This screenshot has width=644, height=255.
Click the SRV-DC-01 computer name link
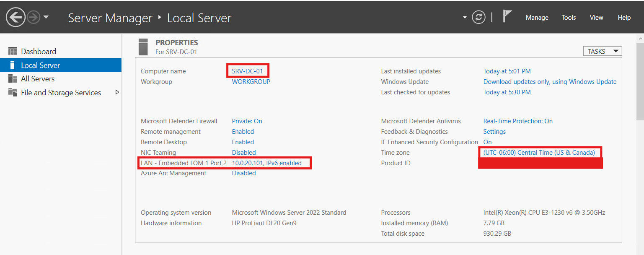(248, 70)
